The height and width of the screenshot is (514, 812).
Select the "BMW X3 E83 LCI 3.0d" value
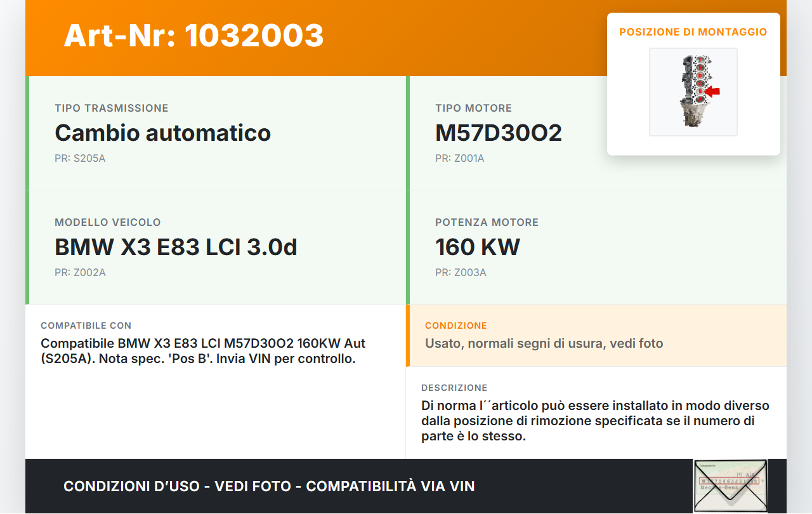[x=176, y=247]
